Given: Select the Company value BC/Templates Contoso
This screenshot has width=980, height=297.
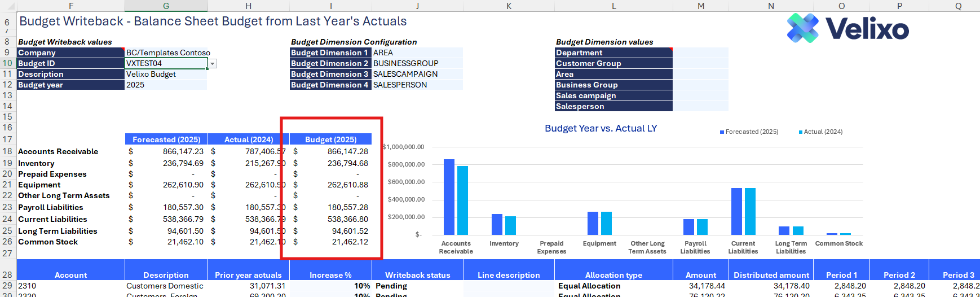Looking at the screenshot, I should click(x=167, y=53).
